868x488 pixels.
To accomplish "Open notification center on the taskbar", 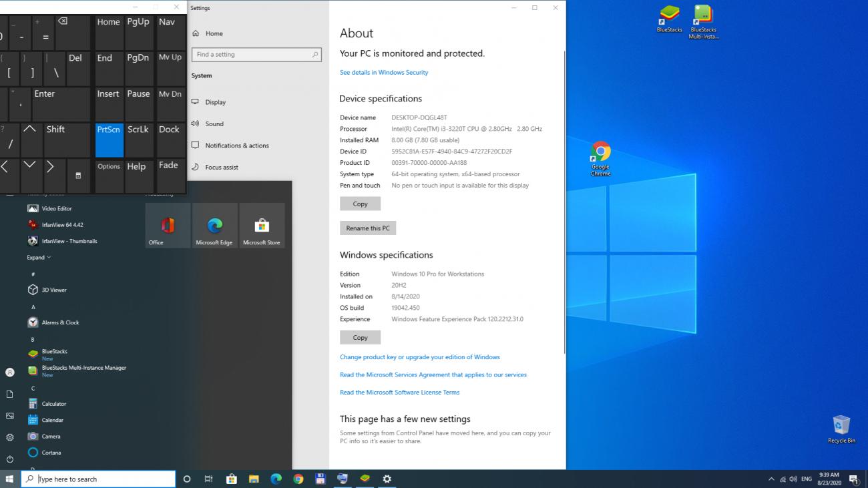I will pyautogui.click(x=853, y=479).
